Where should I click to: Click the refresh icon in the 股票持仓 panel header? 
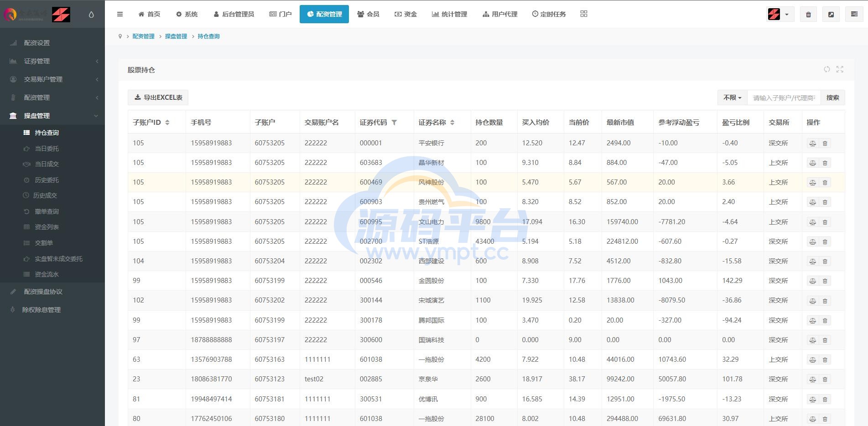[x=826, y=69]
